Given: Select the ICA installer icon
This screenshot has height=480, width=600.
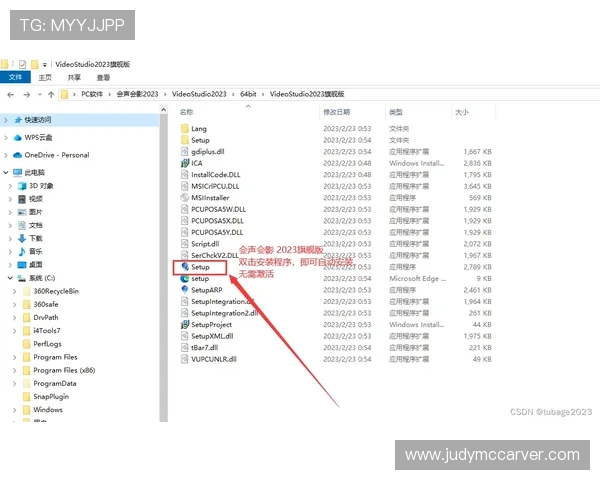Looking at the screenshot, I should (185, 163).
